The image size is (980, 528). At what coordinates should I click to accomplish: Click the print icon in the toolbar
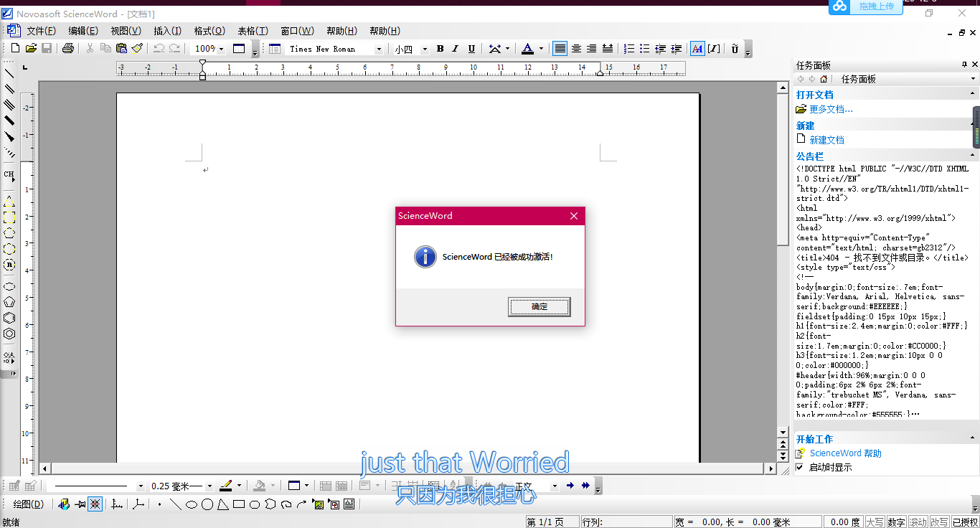coord(68,49)
